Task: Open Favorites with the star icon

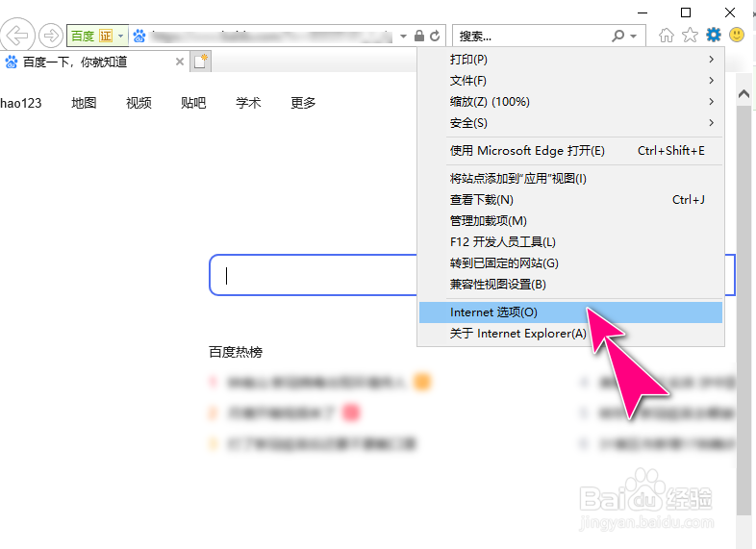Action: pos(690,36)
